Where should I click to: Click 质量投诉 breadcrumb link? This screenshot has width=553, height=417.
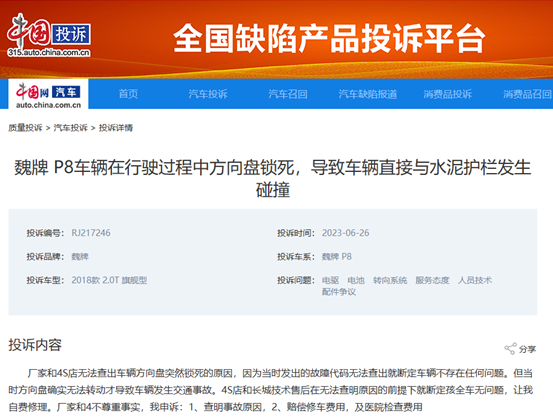tap(25, 128)
